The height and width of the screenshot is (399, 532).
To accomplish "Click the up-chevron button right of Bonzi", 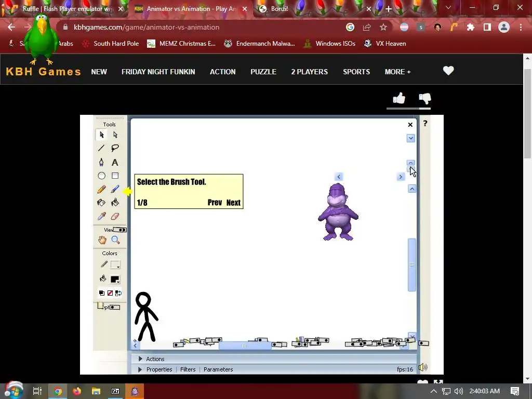I will (x=412, y=189).
